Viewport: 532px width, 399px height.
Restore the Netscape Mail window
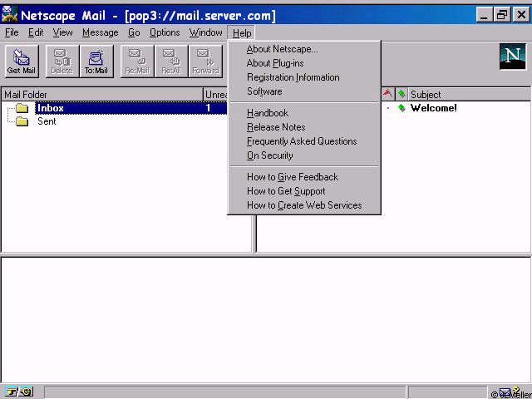click(x=502, y=15)
